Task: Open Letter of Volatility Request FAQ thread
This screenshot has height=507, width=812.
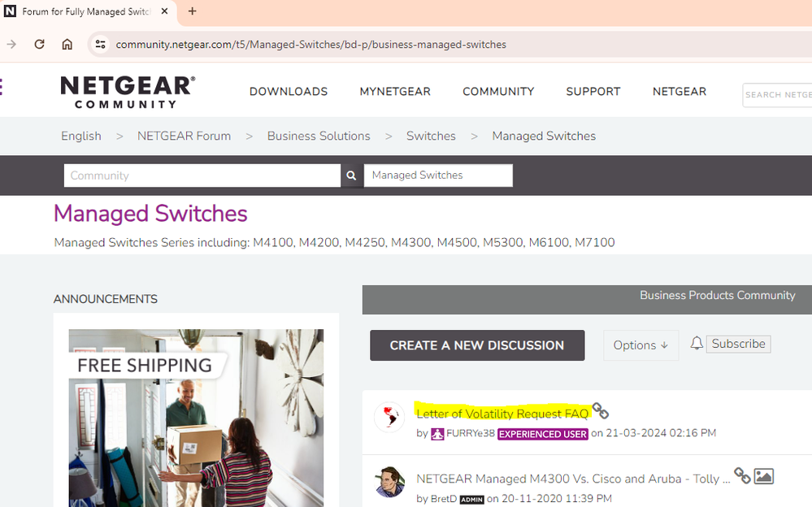Action: tap(502, 414)
